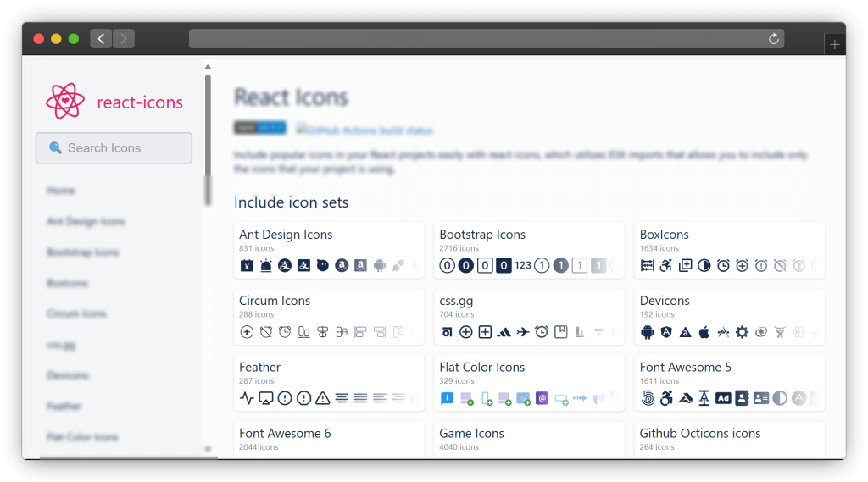This screenshot has width=868, height=482.
Task: Open Home in the sidebar navigation
Action: (x=61, y=191)
